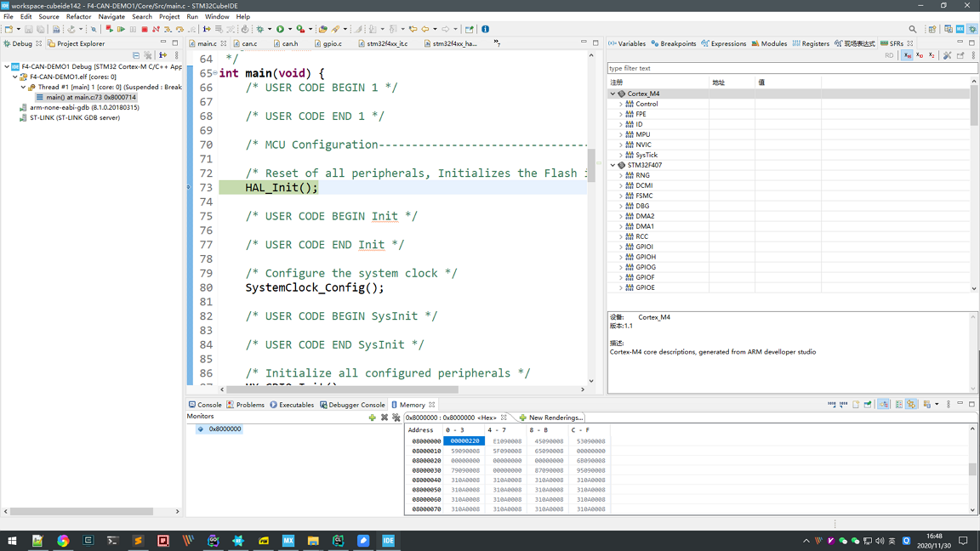Click the Open Element folder icon
980x551 pixels.
coord(322,30)
